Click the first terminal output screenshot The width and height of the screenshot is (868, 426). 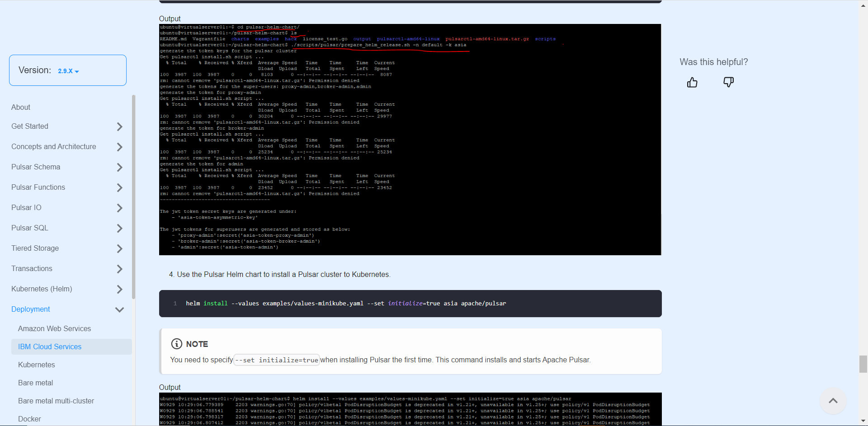tap(410, 140)
